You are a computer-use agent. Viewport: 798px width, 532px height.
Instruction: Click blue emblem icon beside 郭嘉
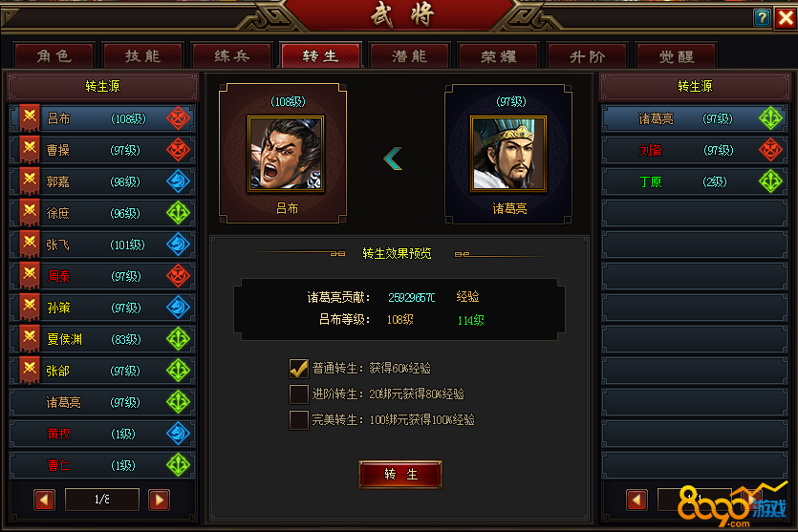coord(178,181)
